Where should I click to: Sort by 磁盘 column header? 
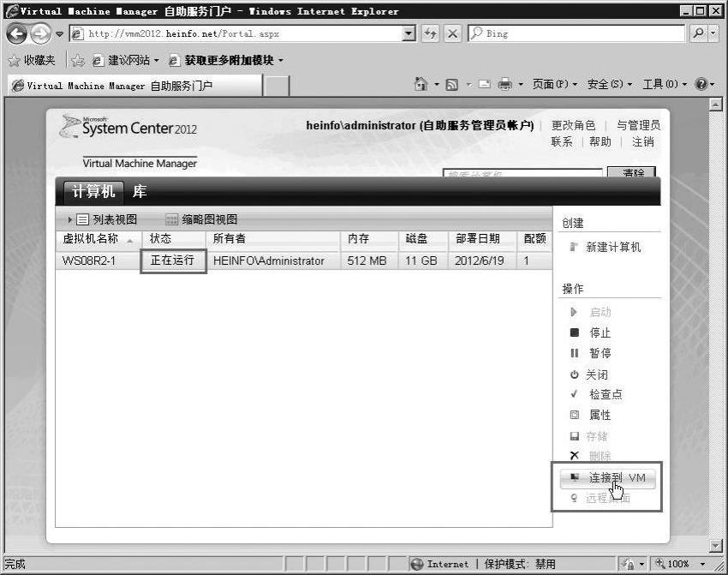coord(423,239)
